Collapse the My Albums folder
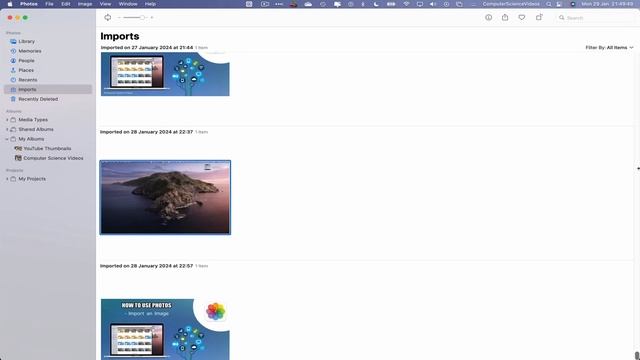Image resolution: width=640 pixels, height=360 pixels. coord(7,139)
